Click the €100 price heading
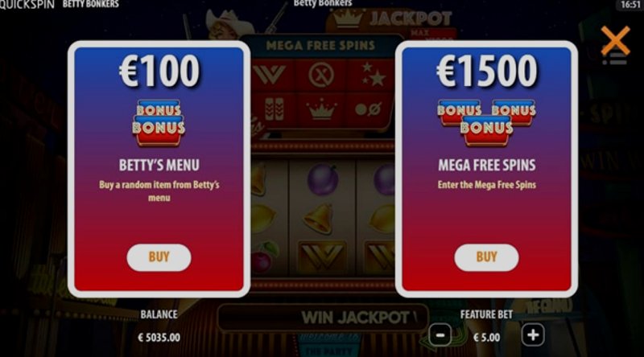The width and height of the screenshot is (644, 357). tap(159, 72)
